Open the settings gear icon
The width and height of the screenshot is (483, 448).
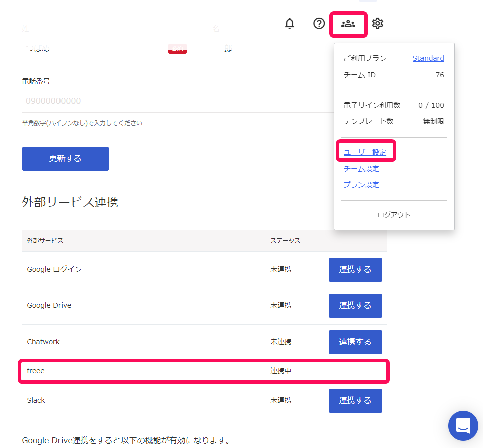[377, 23]
